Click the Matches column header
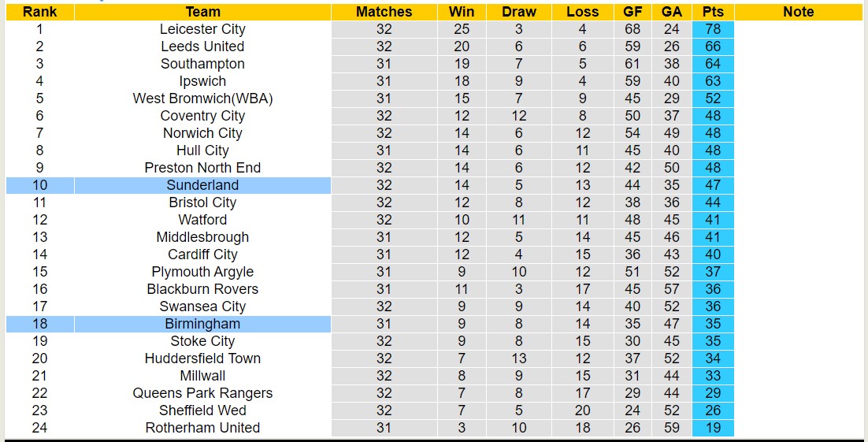868x442 pixels. (x=384, y=12)
